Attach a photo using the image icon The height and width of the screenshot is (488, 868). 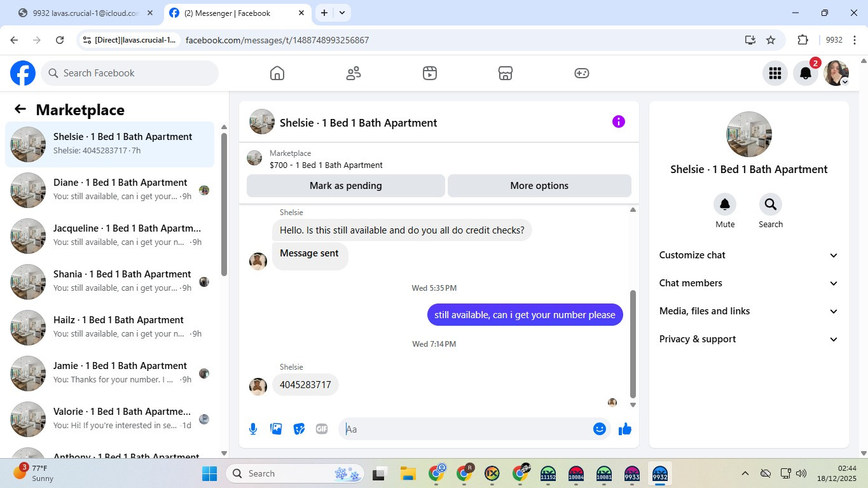(276, 429)
